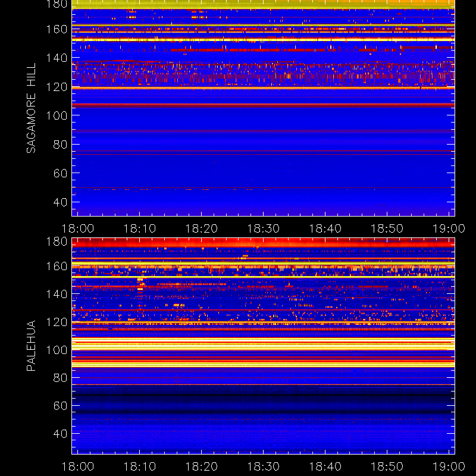Click the 19:00 time label under the Sagamore Hill plot
Image resolution: width=476 pixels, height=476 pixels.
pos(449,228)
